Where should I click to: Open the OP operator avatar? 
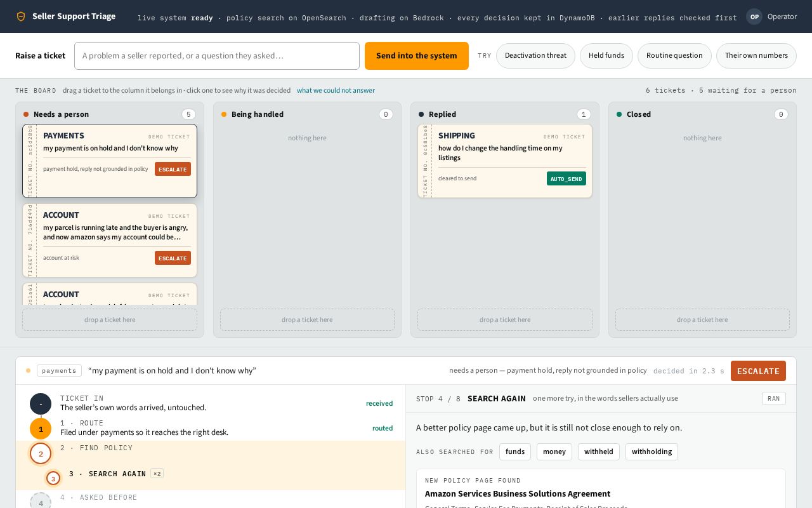tap(754, 17)
